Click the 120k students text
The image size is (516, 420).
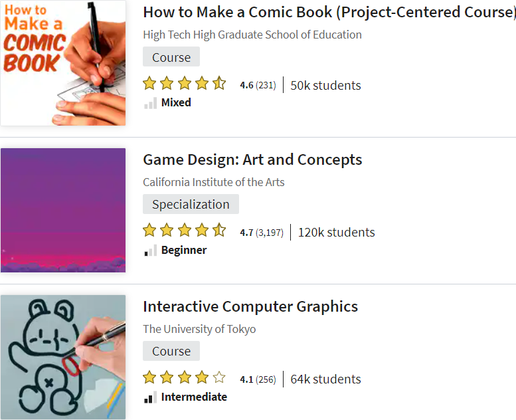click(336, 232)
